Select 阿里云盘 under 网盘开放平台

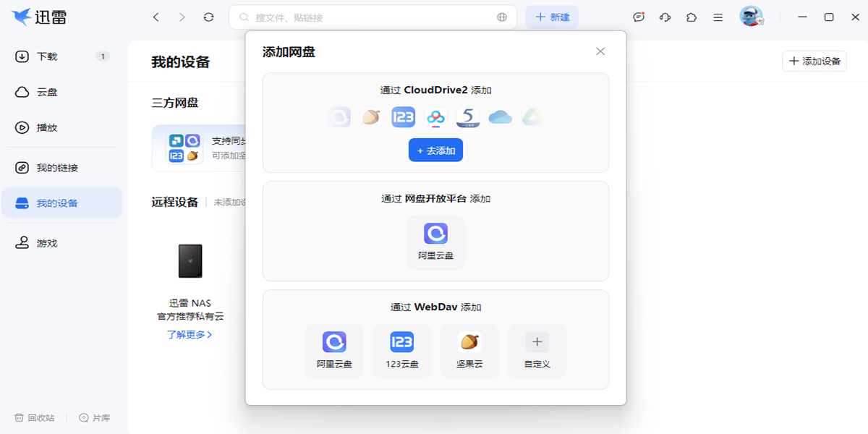[435, 242]
